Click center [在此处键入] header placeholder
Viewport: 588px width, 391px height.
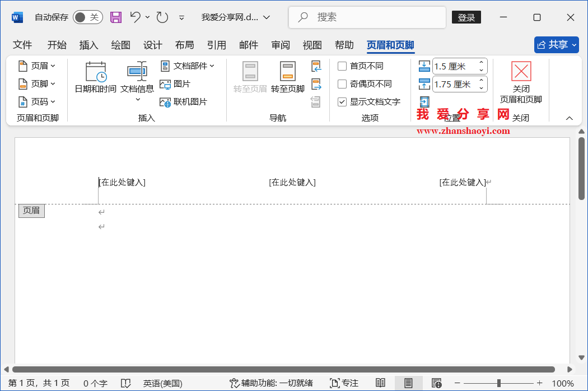click(x=292, y=183)
